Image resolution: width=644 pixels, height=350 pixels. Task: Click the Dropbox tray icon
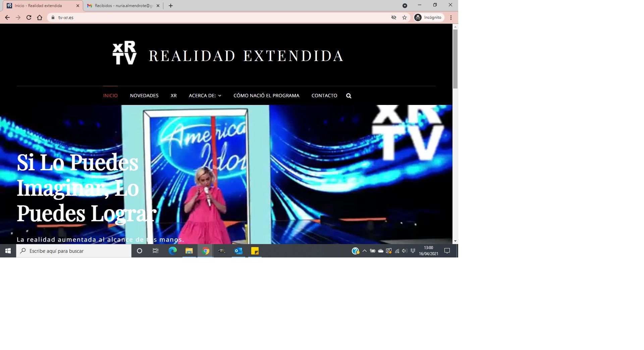[413, 251]
